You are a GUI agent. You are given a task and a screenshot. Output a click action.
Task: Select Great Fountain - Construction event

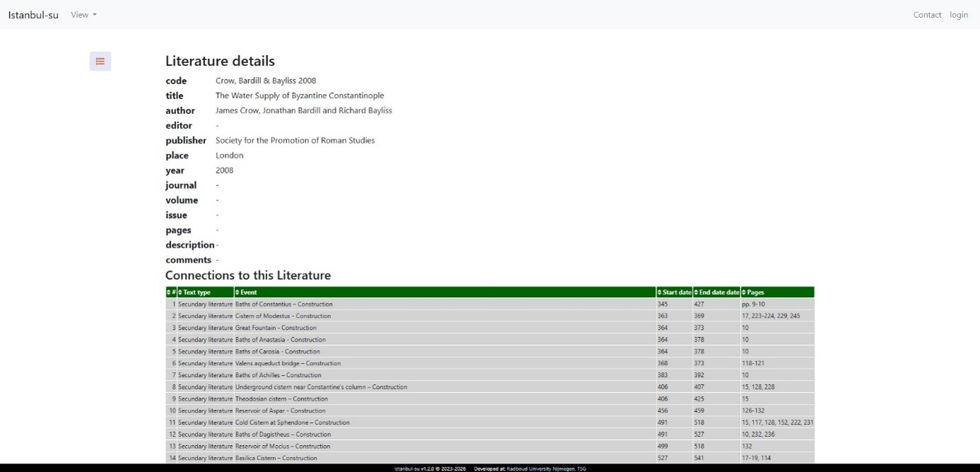click(x=276, y=328)
